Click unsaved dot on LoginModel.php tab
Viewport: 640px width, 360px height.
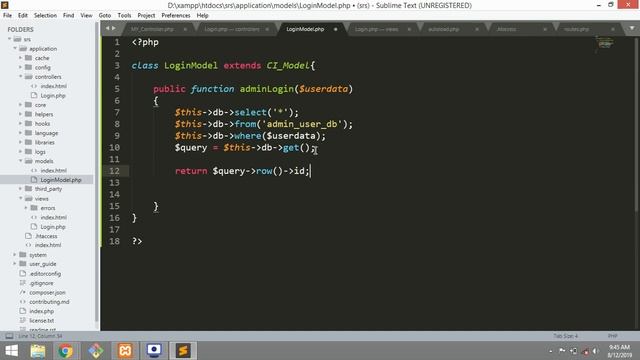pyautogui.click(x=336, y=29)
